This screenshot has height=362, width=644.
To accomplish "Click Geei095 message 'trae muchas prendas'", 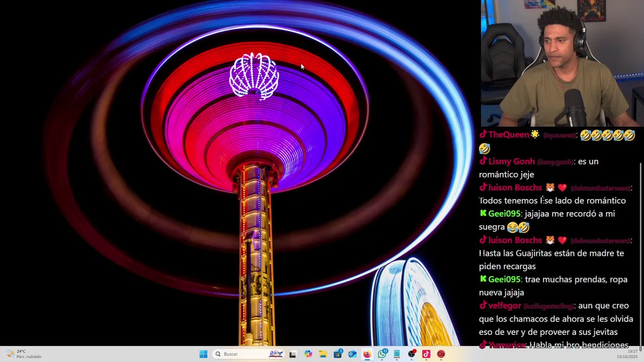I will [x=553, y=286].
